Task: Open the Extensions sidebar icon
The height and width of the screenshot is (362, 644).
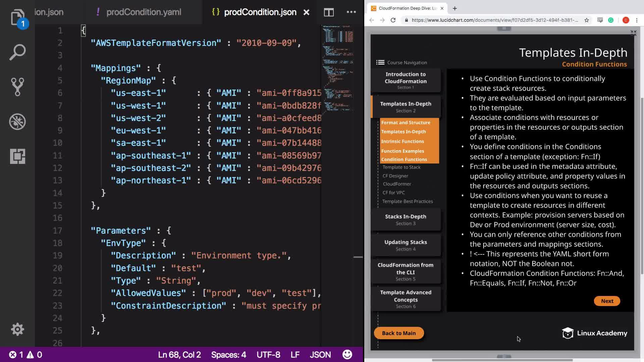Action: 17,156
